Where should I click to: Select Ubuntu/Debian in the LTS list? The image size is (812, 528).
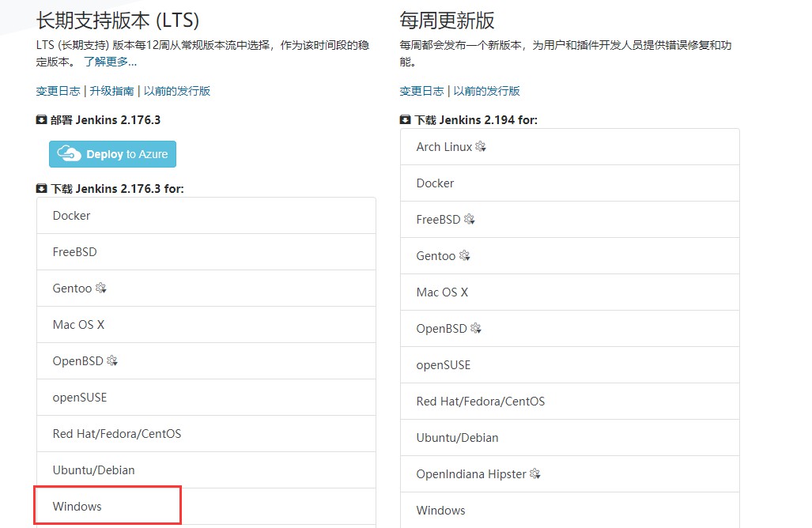point(206,470)
